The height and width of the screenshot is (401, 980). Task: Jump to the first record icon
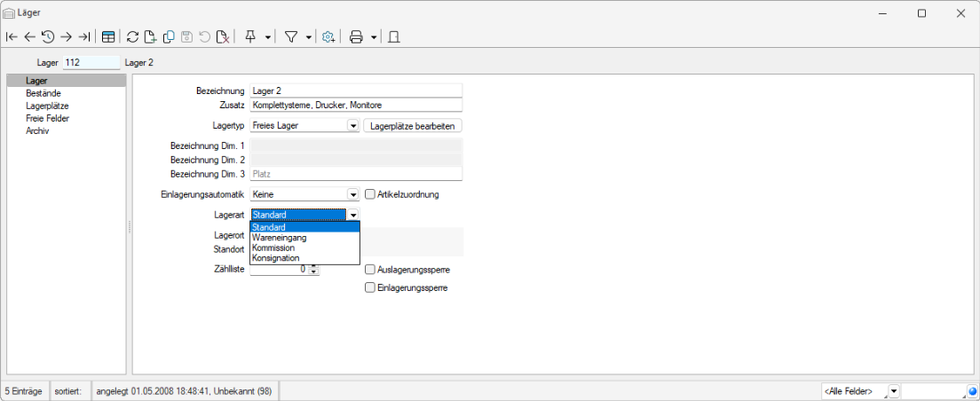pyautogui.click(x=12, y=36)
